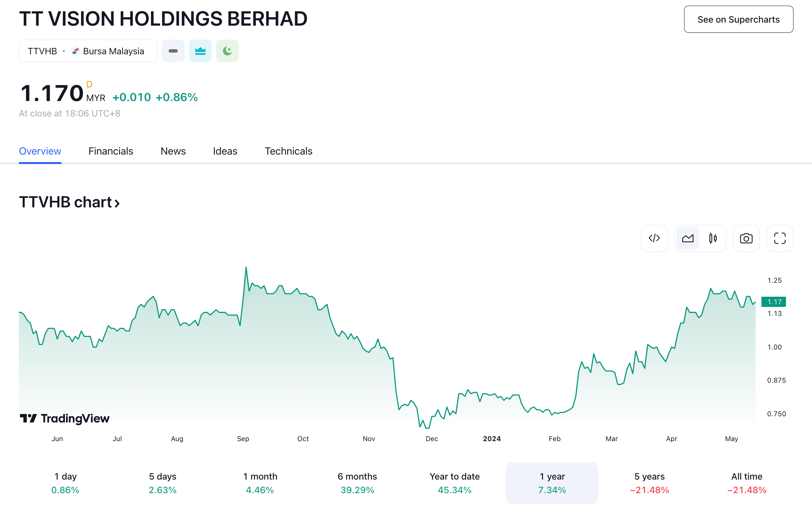The height and width of the screenshot is (512, 812).
Task: Select the 6 months time range
Action: 357,483
